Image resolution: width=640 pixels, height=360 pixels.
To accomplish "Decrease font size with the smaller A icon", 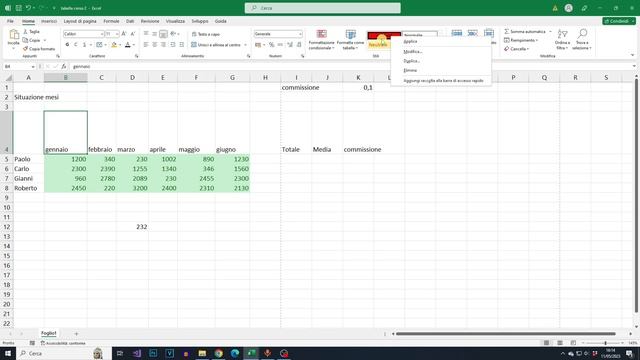I will [x=133, y=34].
